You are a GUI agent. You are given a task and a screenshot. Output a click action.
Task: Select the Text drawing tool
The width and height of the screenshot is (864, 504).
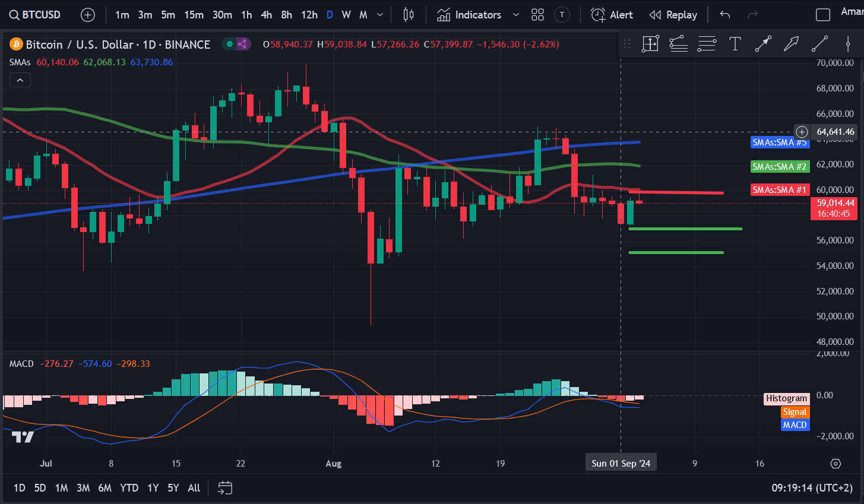click(735, 43)
